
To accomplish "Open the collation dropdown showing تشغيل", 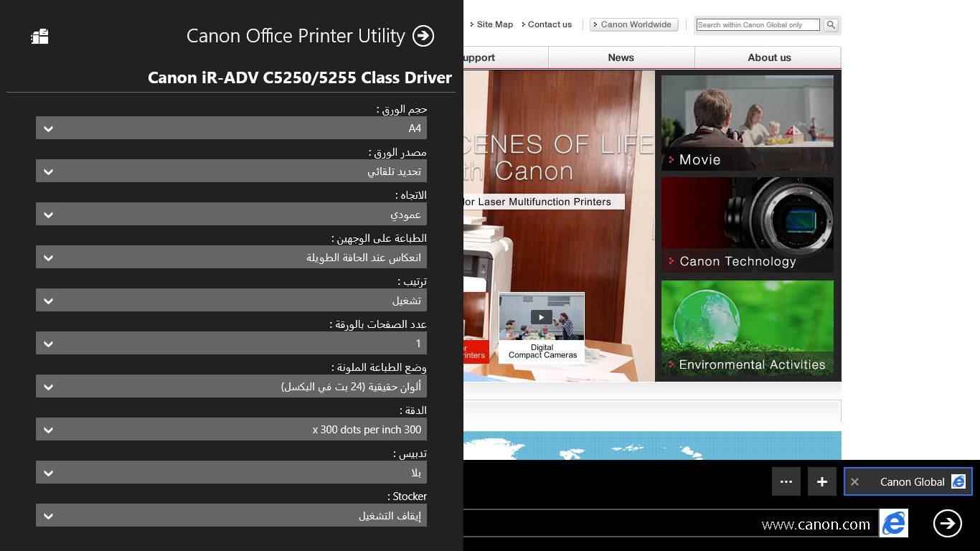I will [231, 301].
